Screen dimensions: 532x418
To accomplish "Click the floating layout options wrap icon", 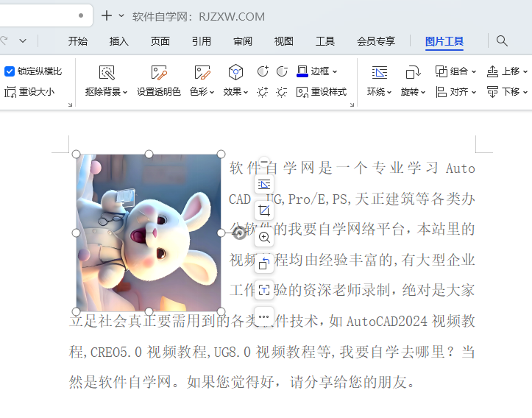I will click(264, 184).
